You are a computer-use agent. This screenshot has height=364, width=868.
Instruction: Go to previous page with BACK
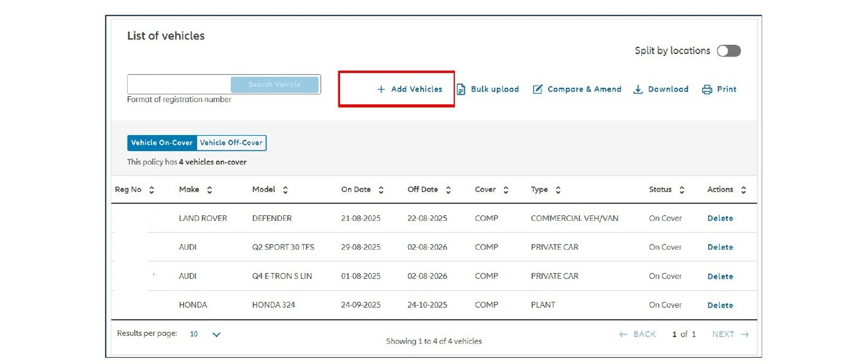[x=638, y=335]
